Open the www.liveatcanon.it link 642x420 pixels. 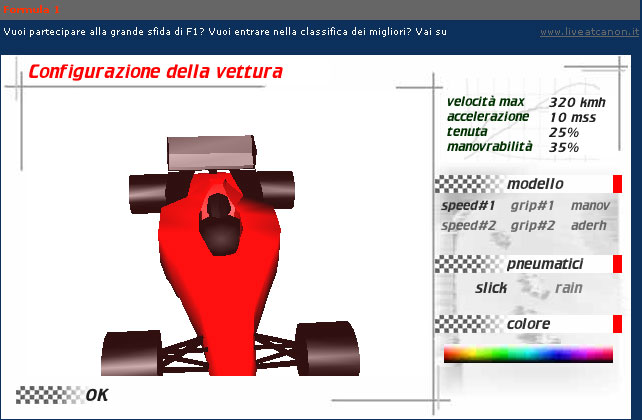click(588, 32)
